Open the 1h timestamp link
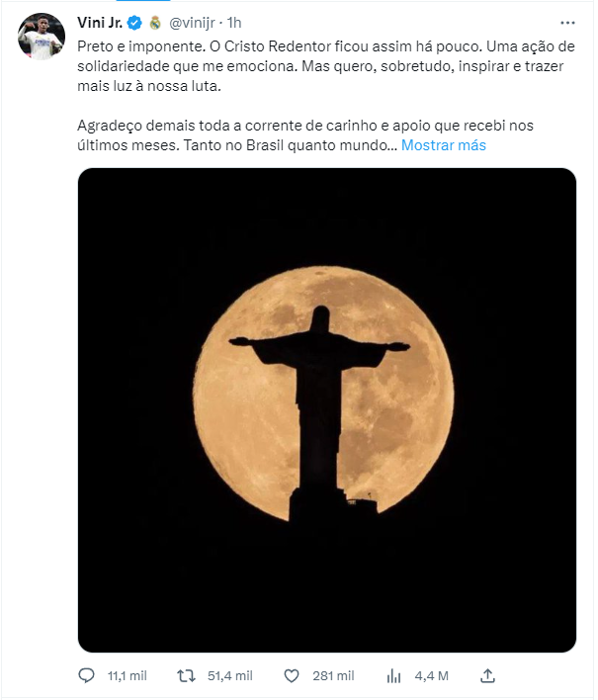Viewport: 598px width, 700px height. point(234,23)
